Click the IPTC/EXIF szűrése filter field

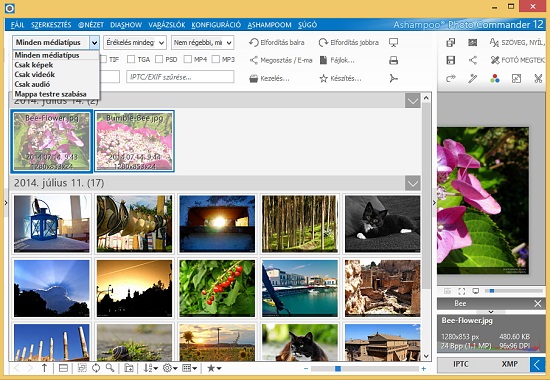point(180,77)
